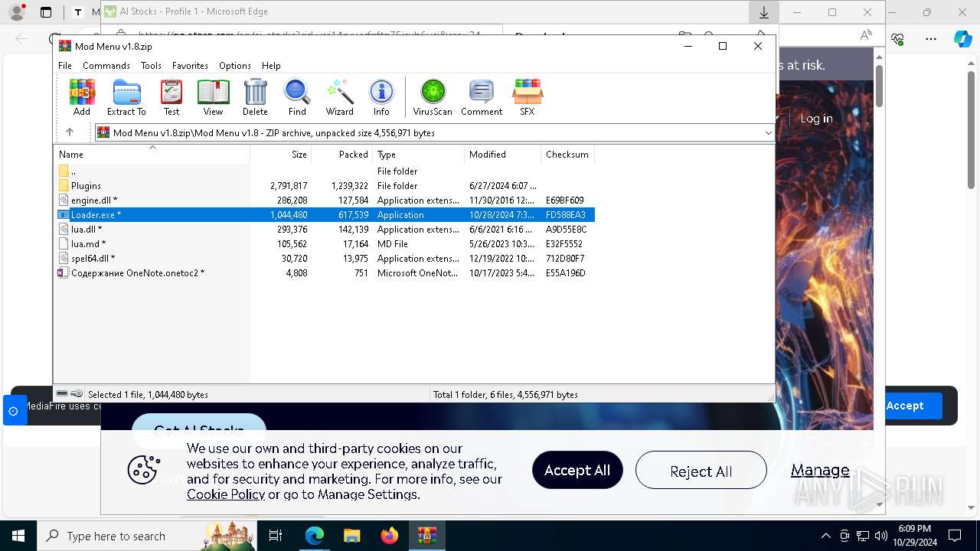Click the Edge back arrow in the background window
980x551 pixels.
21,38
